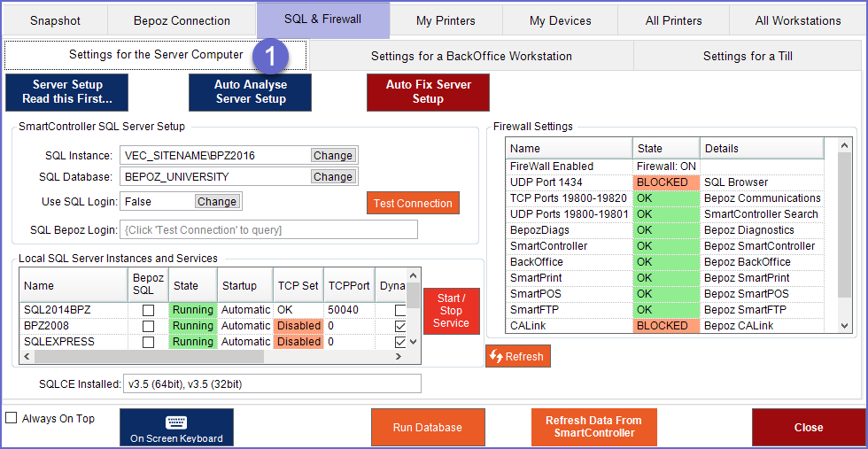
Task: Switch to the My Printers tab
Action: pyautogui.click(x=446, y=20)
